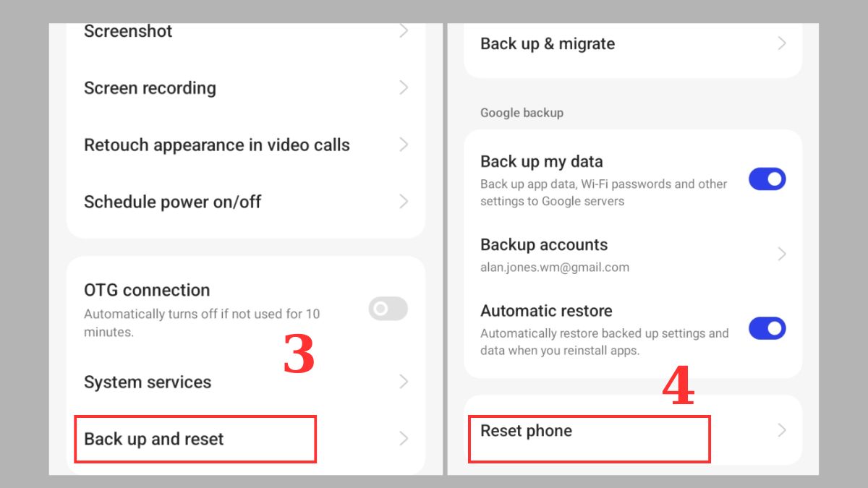Open Back up & migrate arrow
868x488 pixels.
pyautogui.click(x=782, y=43)
